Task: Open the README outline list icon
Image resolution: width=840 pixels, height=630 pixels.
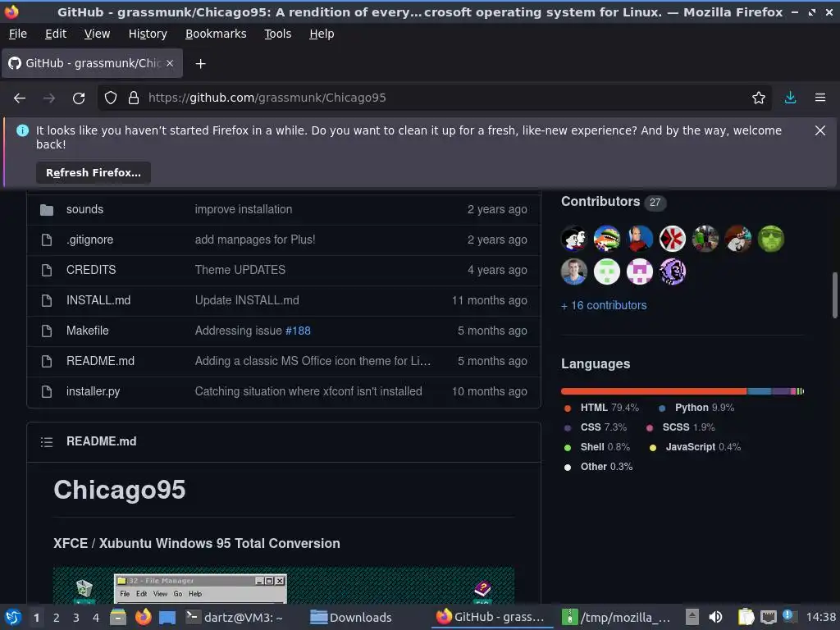Action: [x=47, y=441]
